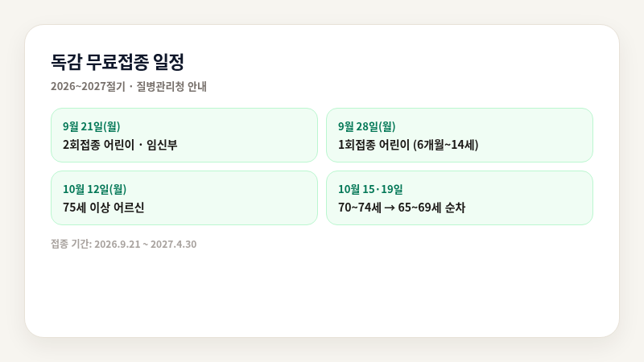Screen dimensions: 644x362
Task: Click the 70~74세 age group text
Action: 360,208
